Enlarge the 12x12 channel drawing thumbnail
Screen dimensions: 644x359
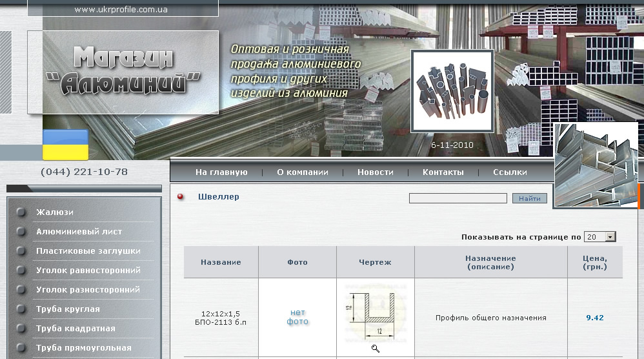375,314
